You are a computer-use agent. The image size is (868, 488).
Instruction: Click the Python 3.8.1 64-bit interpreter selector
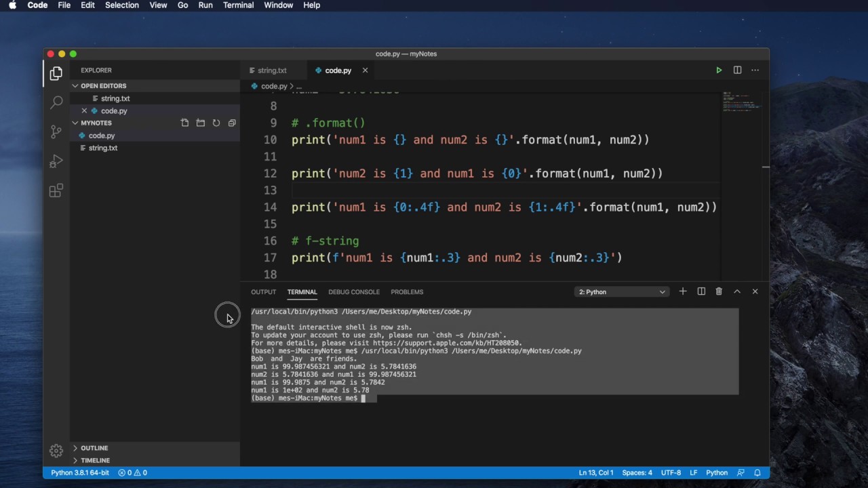point(80,472)
